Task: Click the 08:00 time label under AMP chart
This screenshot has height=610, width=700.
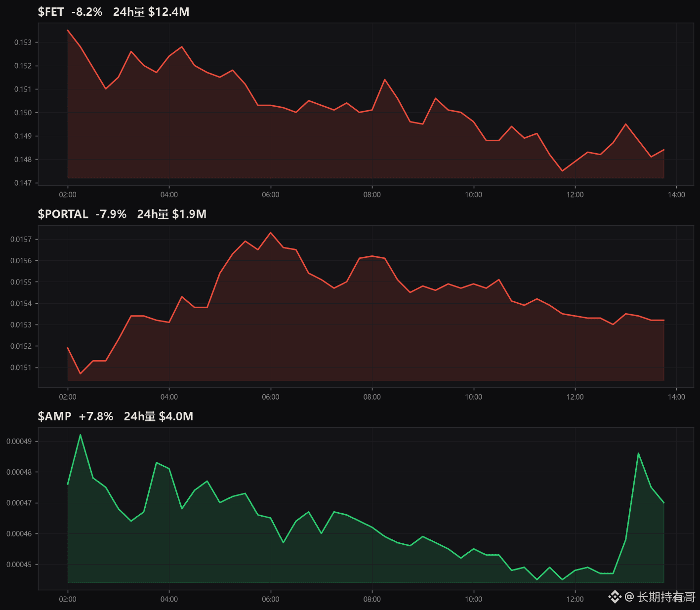Action: pos(372,599)
